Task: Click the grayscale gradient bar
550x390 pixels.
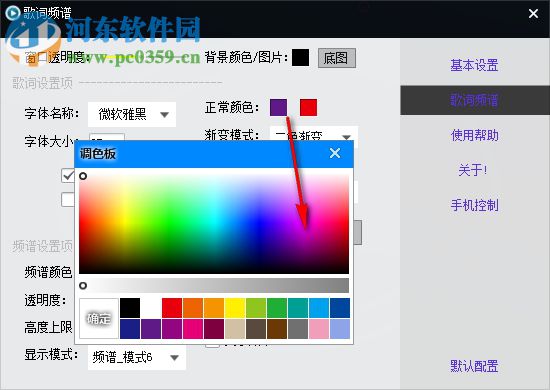Action: click(214, 285)
